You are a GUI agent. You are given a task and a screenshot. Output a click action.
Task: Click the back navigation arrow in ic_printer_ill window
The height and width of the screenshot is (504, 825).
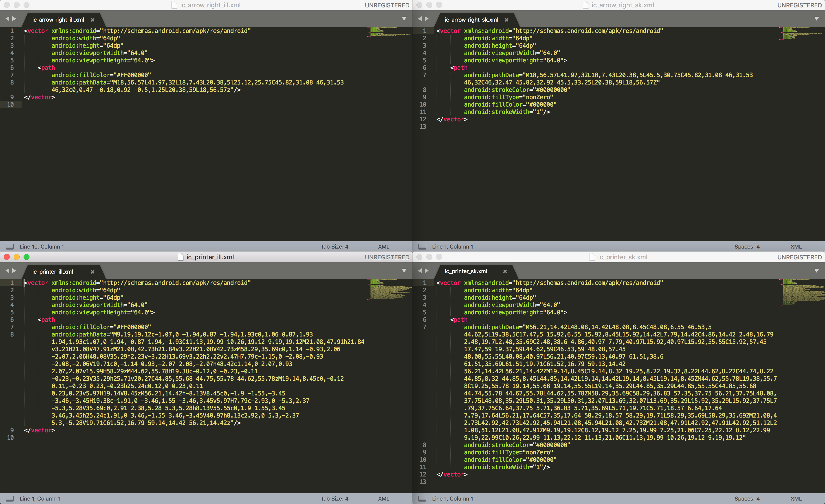(7, 271)
